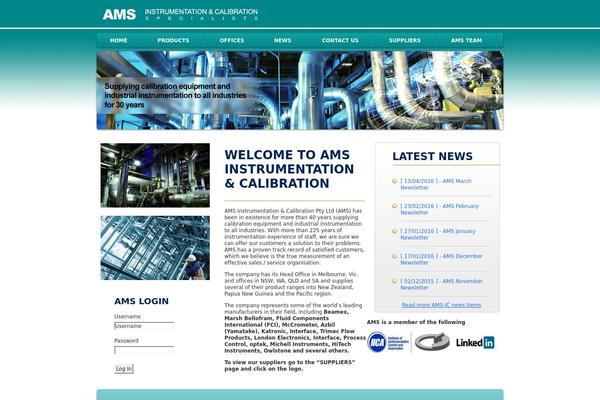The height and width of the screenshot is (400, 600).
Task: Open the AMS TEAM menu item
Action: coord(466,40)
